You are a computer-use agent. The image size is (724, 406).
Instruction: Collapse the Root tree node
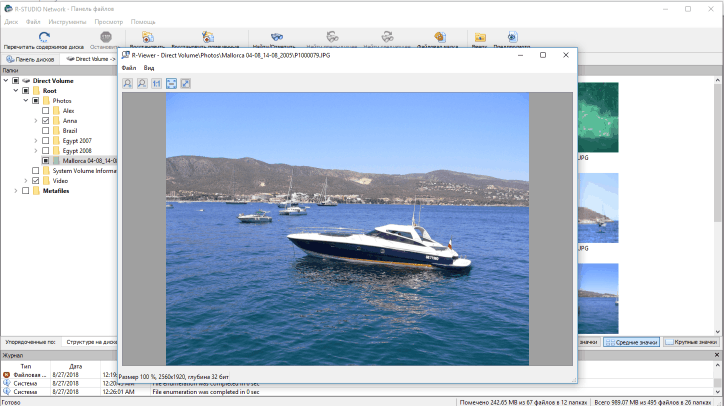pos(16,91)
